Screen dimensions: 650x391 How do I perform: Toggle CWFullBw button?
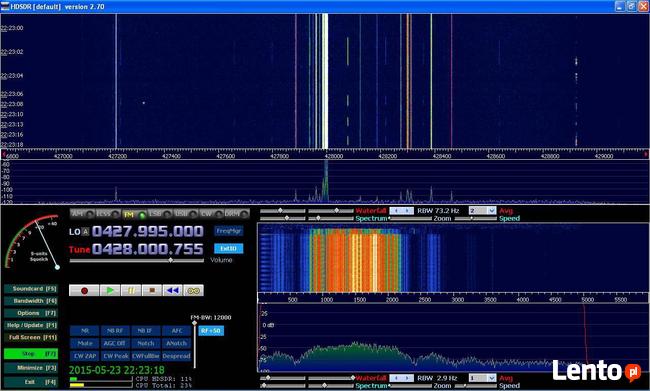coord(146,356)
